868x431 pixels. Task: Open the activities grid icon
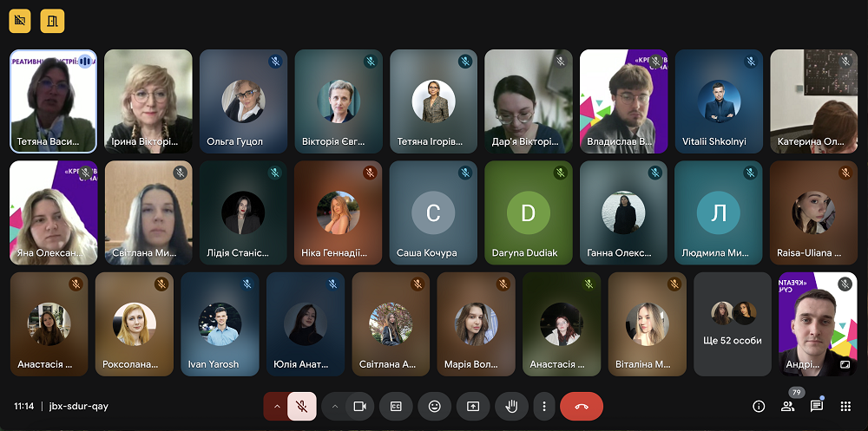846,406
